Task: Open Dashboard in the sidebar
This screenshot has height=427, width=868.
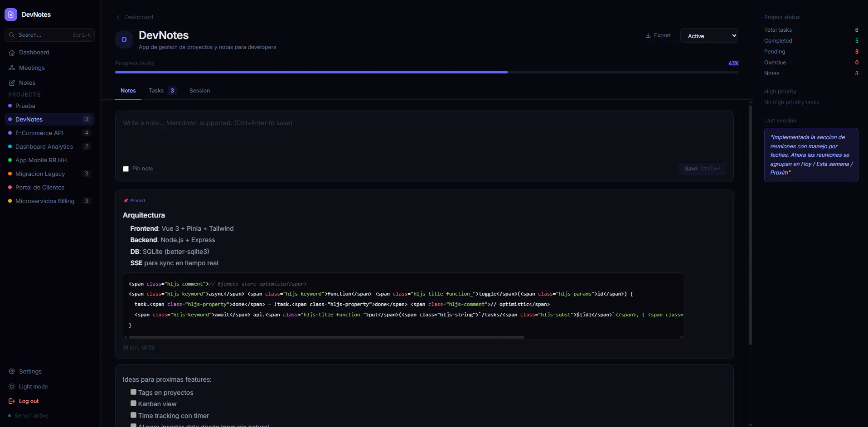Action: coord(49,53)
